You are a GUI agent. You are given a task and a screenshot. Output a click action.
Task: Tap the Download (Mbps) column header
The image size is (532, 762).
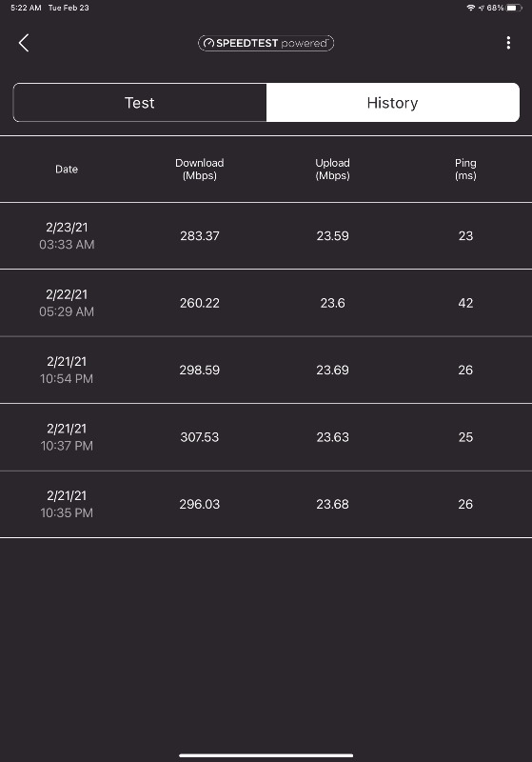[200, 170]
